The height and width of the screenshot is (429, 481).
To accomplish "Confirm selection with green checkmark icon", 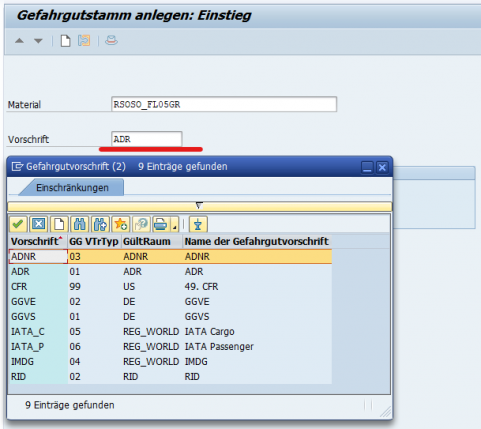I will pyautogui.click(x=18, y=224).
